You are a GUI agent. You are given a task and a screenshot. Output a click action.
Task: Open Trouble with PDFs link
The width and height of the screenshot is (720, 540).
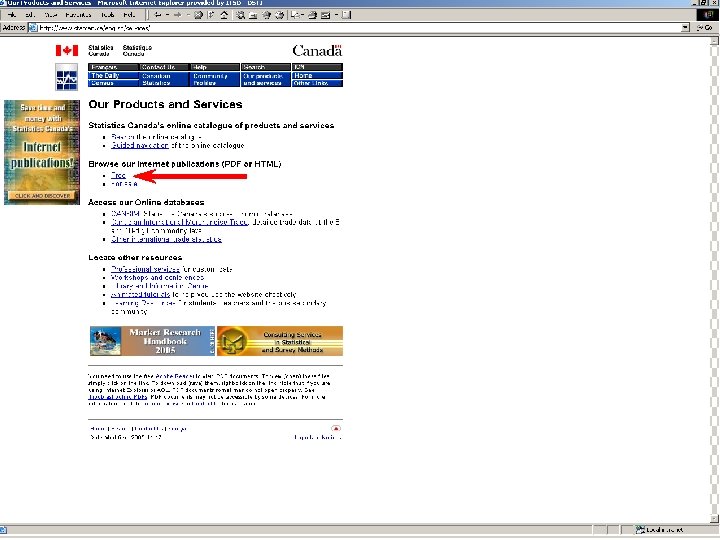(118, 397)
